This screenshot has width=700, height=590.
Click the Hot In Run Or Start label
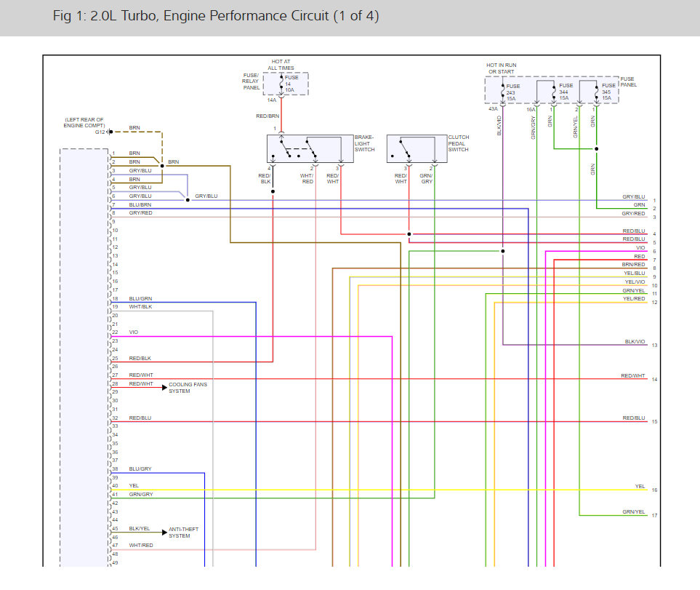tap(502, 68)
